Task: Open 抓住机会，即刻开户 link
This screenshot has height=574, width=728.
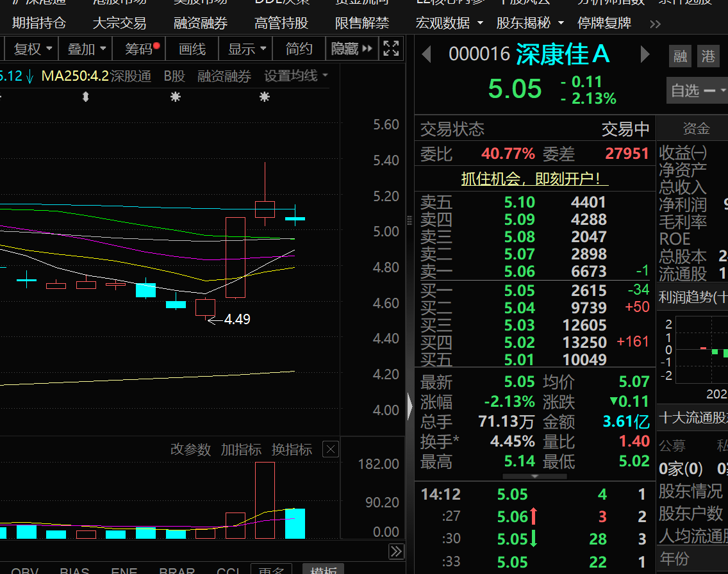Action: [x=534, y=179]
